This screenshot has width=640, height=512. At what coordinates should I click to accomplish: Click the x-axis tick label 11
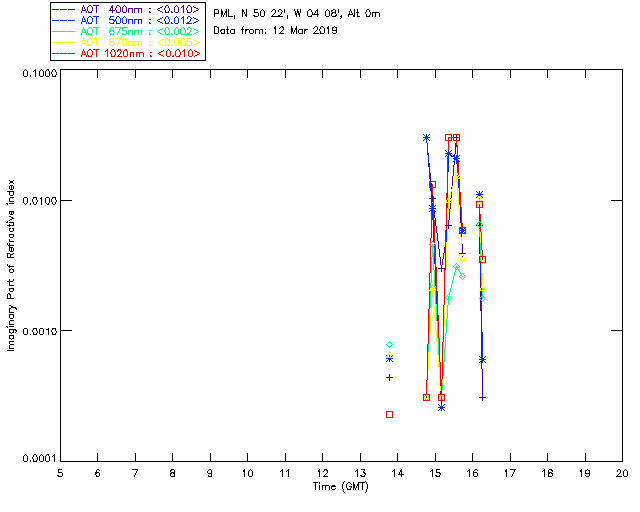pos(285,473)
